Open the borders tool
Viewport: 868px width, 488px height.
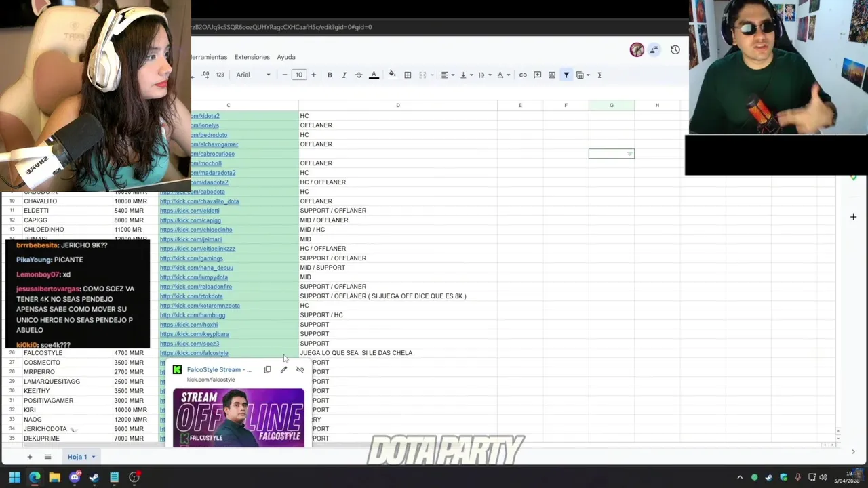pos(408,75)
